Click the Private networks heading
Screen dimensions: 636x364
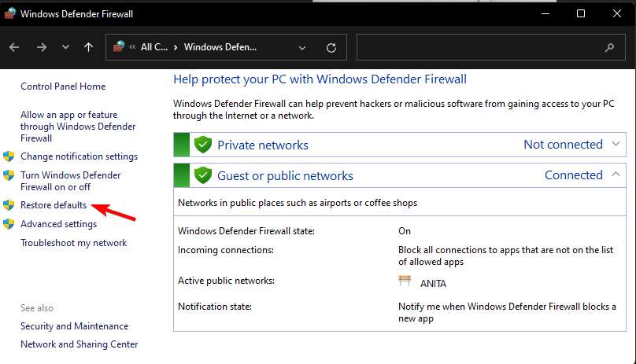pyautogui.click(x=263, y=145)
